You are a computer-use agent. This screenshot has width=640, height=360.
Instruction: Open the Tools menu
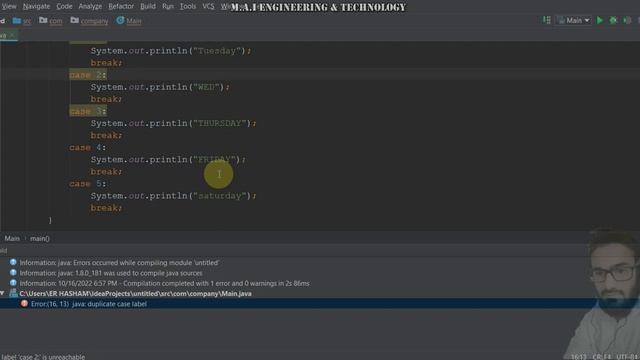(188, 6)
